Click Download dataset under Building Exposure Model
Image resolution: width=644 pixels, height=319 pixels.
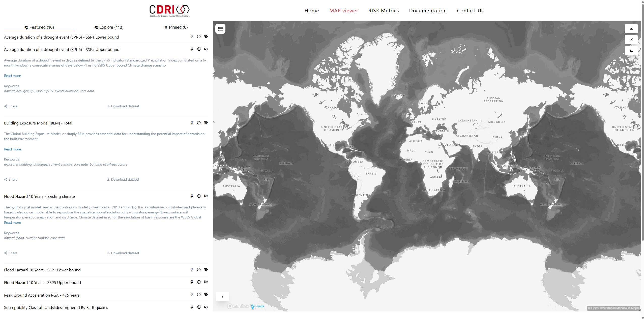click(x=123, y=180)
